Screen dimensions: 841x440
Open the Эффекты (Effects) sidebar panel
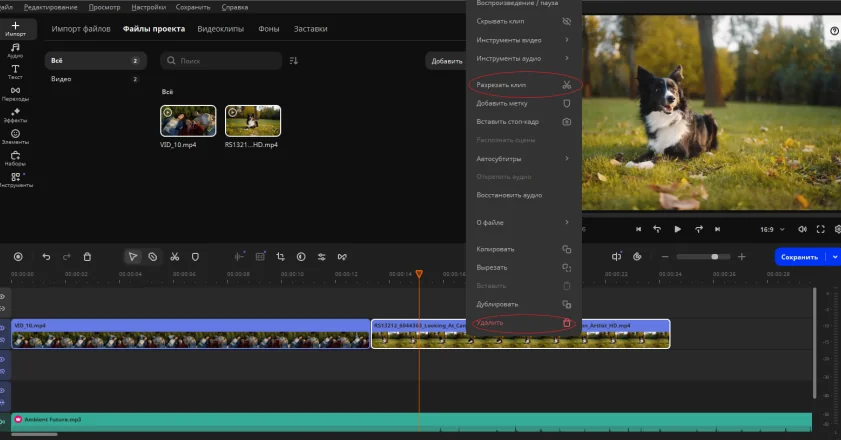point(15,114)
